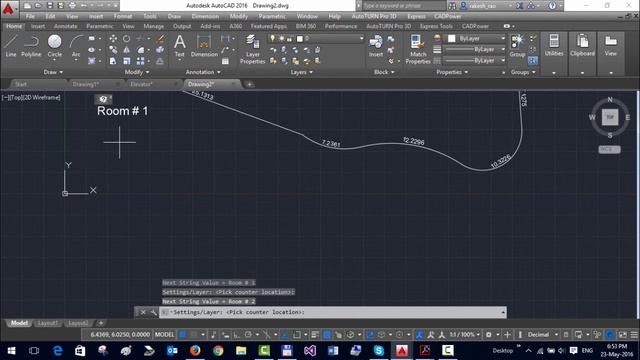Image resolution: width=640 pixels, height=360 pixels.
Task: Click Match Properties icon
Action: point(418,49)
